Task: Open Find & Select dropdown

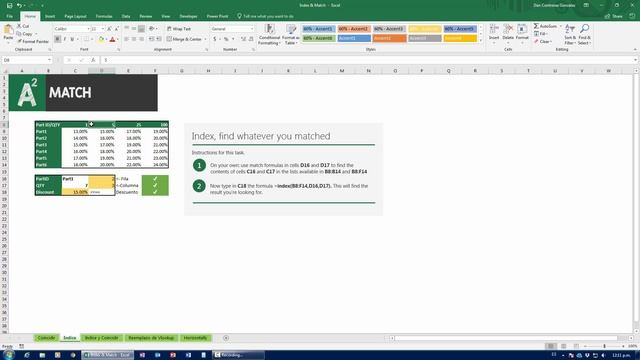Action: click(584, 34)
